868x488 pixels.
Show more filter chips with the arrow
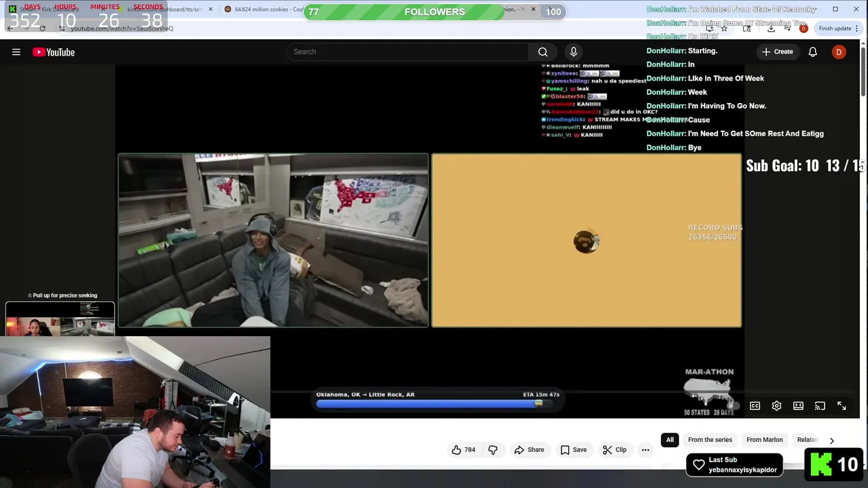[x=832, y=441]
